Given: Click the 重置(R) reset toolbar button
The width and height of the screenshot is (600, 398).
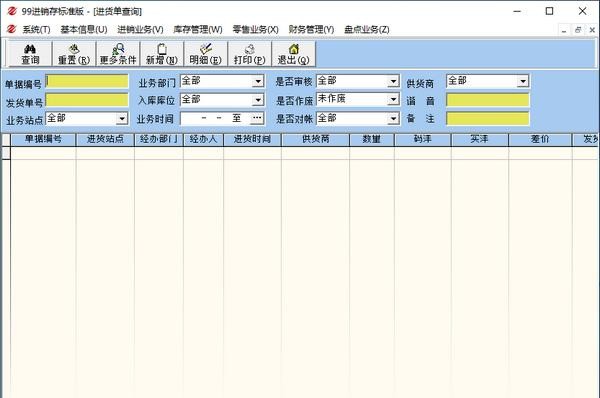Looking at the screenshot, I should tap(74, 54).
